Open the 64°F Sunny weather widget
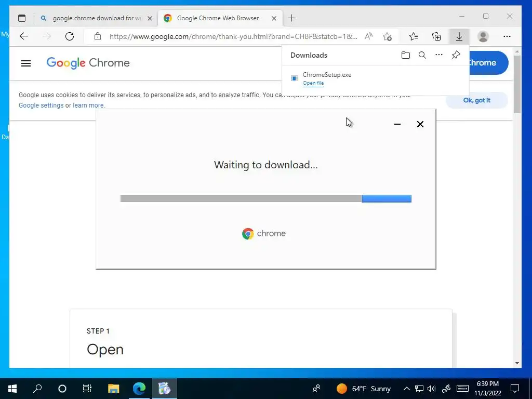The image size is (532, 399). click(x=363, y=389)
